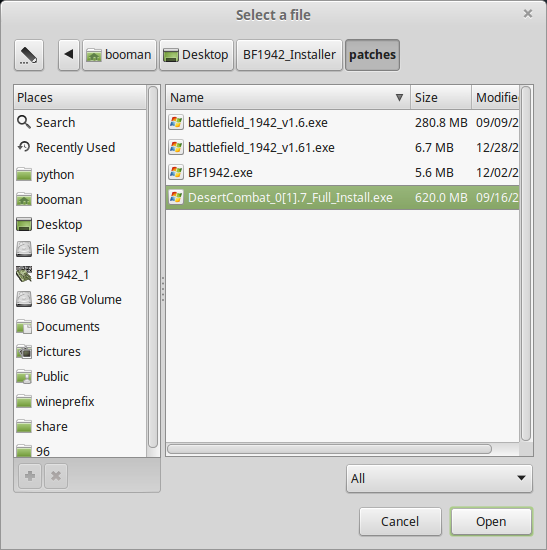
Task: Click the Cancel button
Action: pyautogui.click(x=400, y=522)
